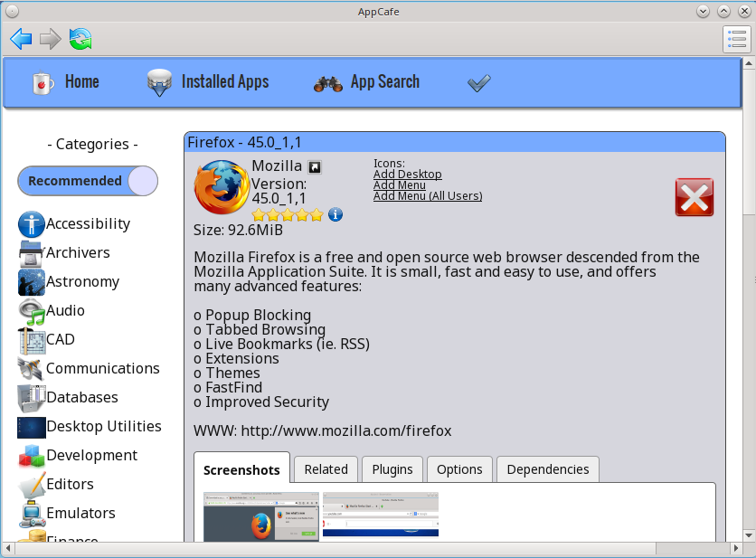Open the first Firefox screenshot thumbnail
756x558 pixels.
(x=261, y=516)
